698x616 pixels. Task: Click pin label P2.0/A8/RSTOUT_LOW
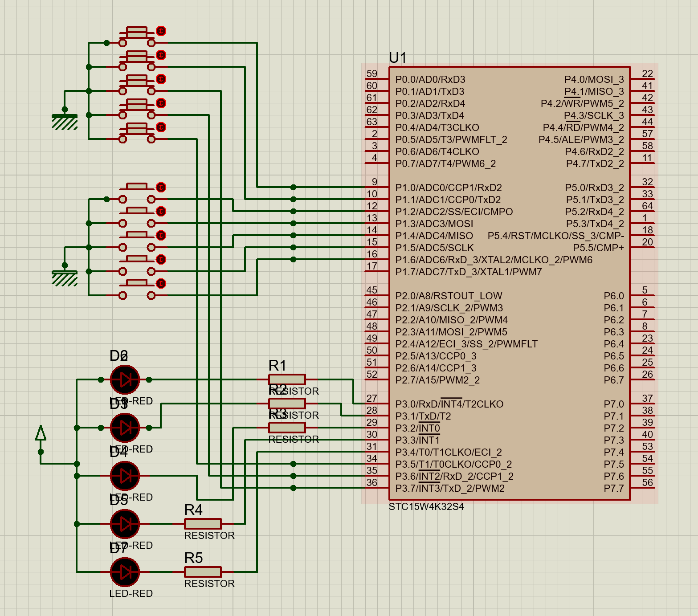[x=449, y=296]
